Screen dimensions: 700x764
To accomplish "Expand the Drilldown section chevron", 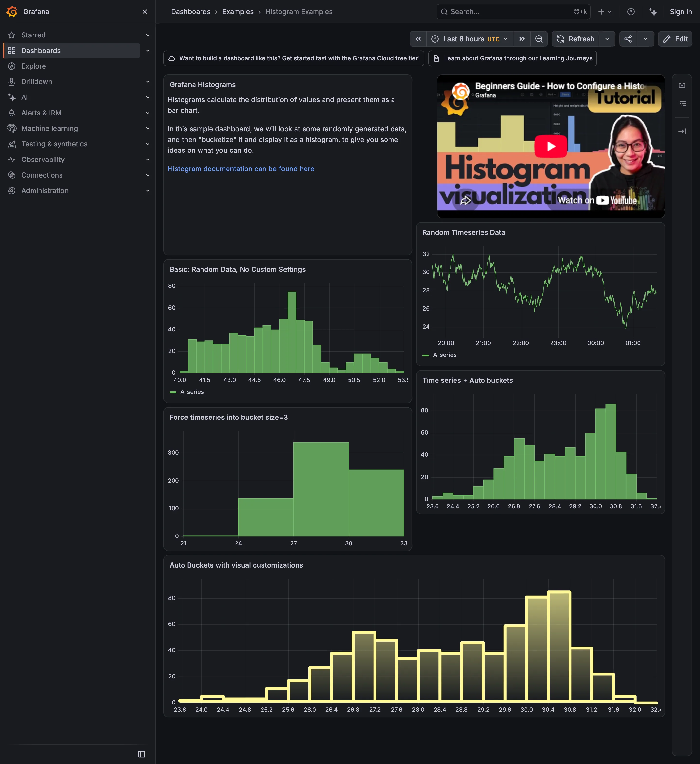I will pos(148,81).
